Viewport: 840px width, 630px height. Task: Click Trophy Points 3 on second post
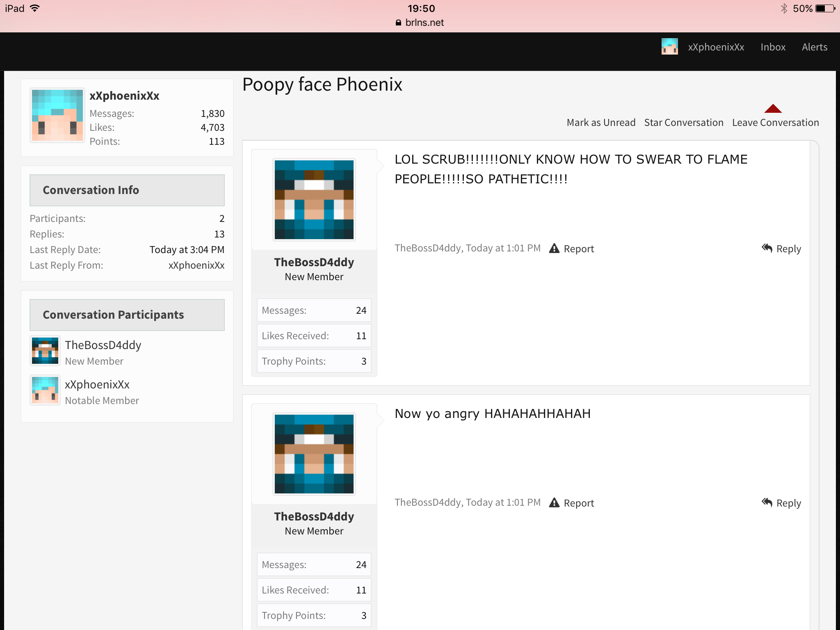pyautogui.click(x=314, y=616)
